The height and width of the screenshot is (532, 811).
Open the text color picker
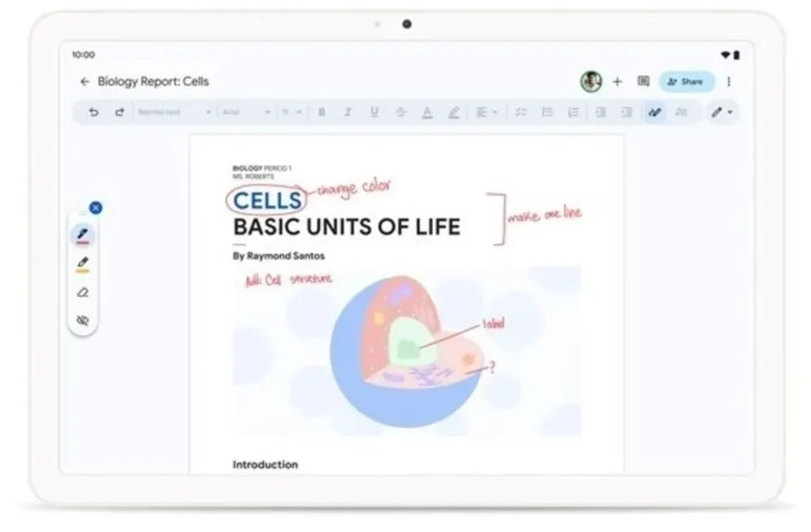[x=427, y=112]
